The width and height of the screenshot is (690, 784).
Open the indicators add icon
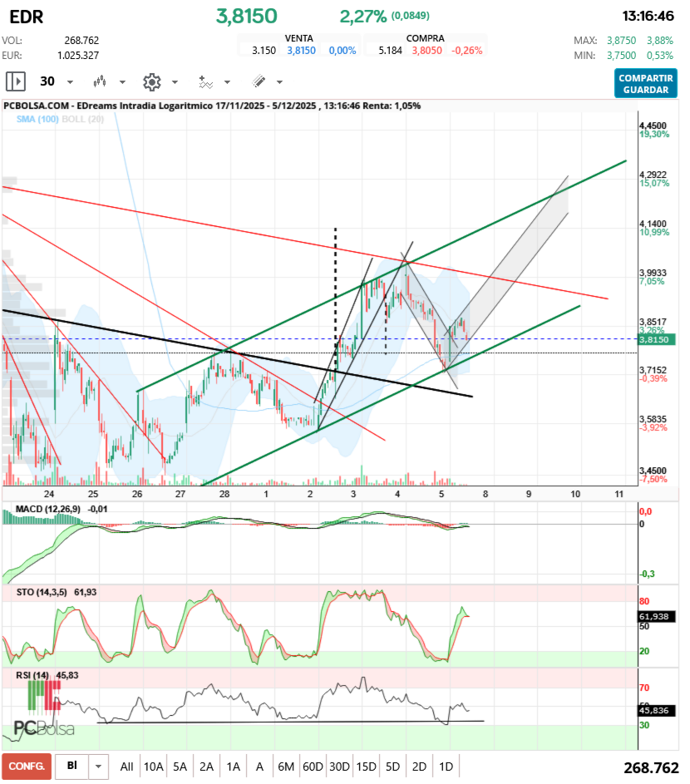[x=205, y=81]
